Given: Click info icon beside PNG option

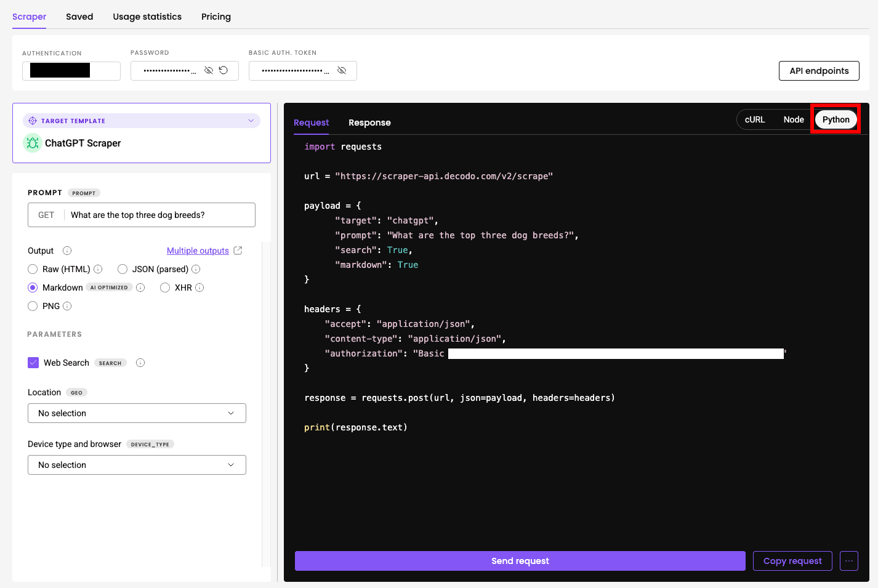Looking at the screenshot, I should click(67, 306).
